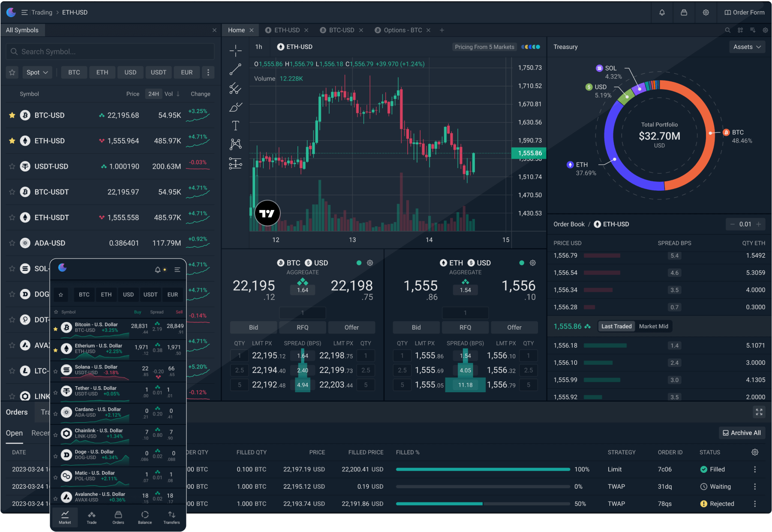This screenshot has height=532, width=772.
Task: Enable the BTC symbol filter chip
Action: 74,72
